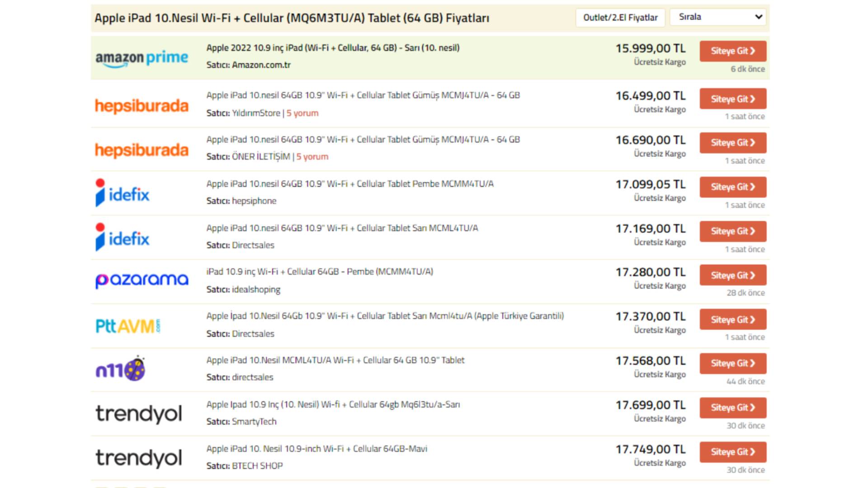Go to site for 15.999,00 TL Amazon offer
Image resolution: width=868 pixels, height=488 pixels.
pyautogui.click(x=733, y=51)
